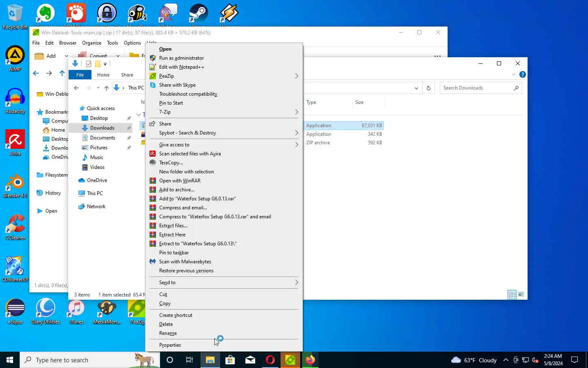Open PeaZip Add button dropdown arrow
588x368 pixels.
[66, 56]
